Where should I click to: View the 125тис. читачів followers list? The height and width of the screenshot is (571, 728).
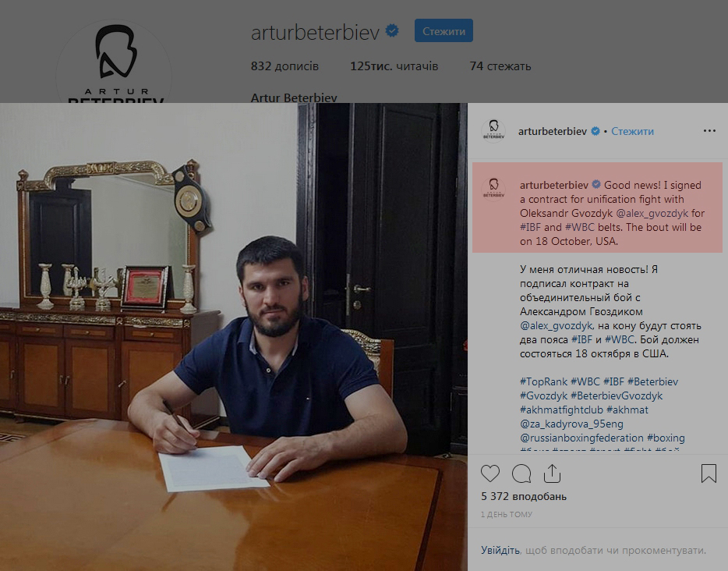[x=394, y=66]
